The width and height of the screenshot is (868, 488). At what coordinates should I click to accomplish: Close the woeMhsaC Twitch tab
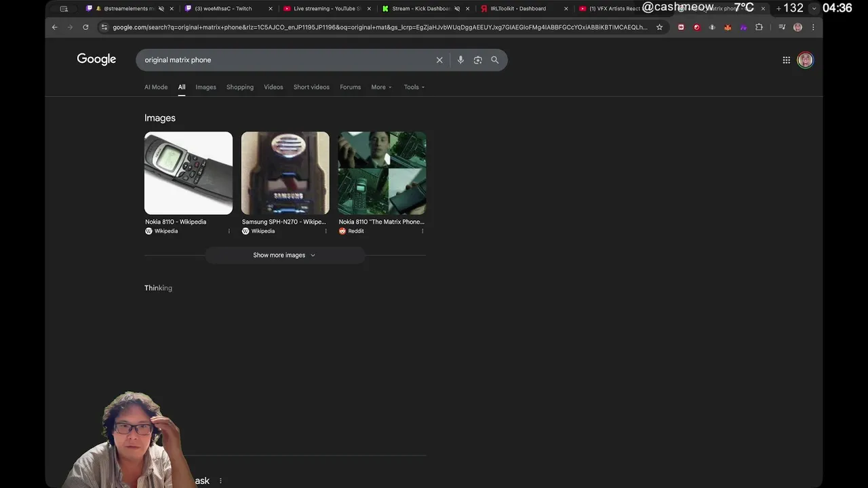pyautogui.click(x=271, y=9)
